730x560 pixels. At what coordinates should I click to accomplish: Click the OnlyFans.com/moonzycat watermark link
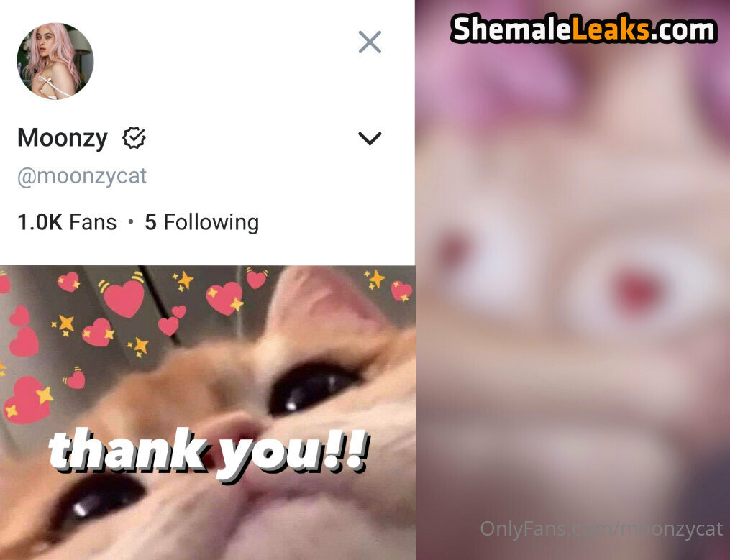[x=601, y=529]
